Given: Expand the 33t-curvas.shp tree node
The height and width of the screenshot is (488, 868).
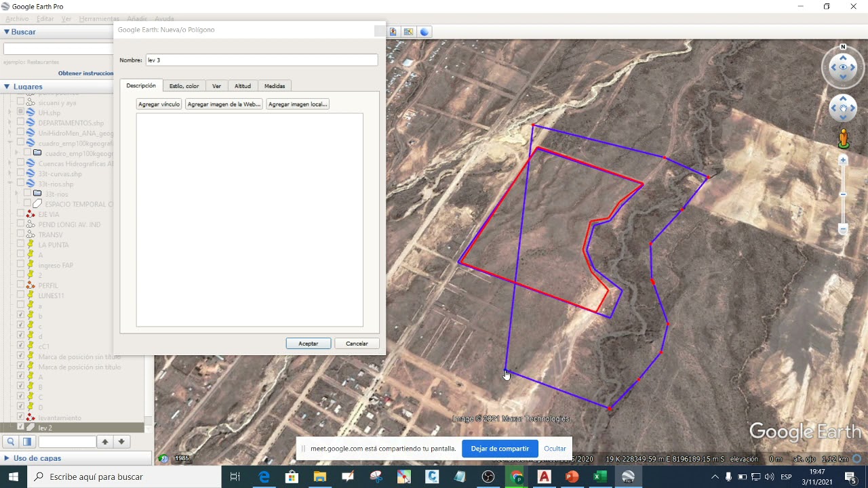Looking at the screenshot, I should [x=10, y=174].
